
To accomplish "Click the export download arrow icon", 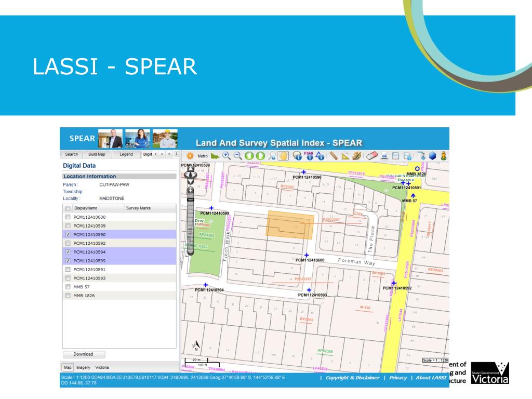I will pyautogui.click(x=422, y=156).
